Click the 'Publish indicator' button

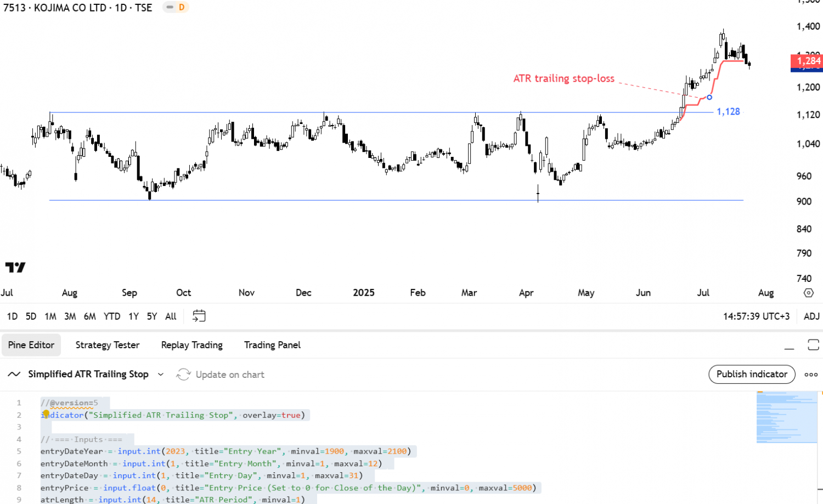752,374
